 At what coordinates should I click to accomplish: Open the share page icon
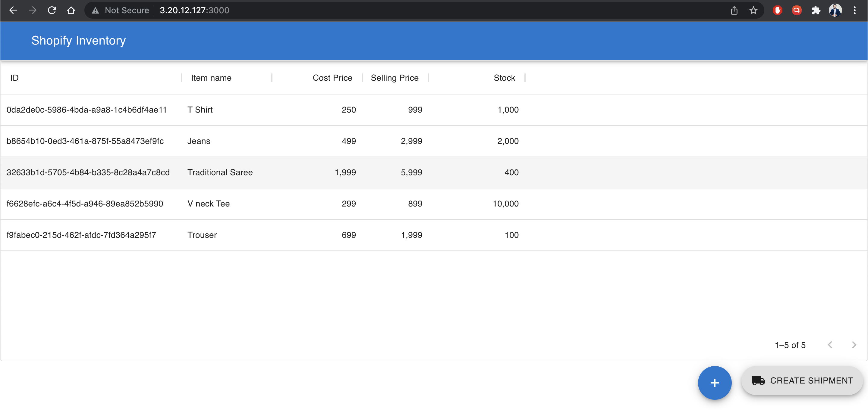734,11
